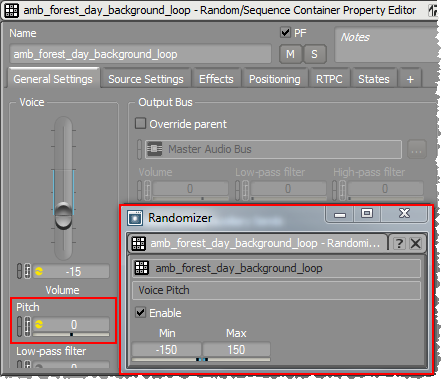441x379 pixels.
Task: Click the Pitch slider below the value
Action: coord(71,334)
